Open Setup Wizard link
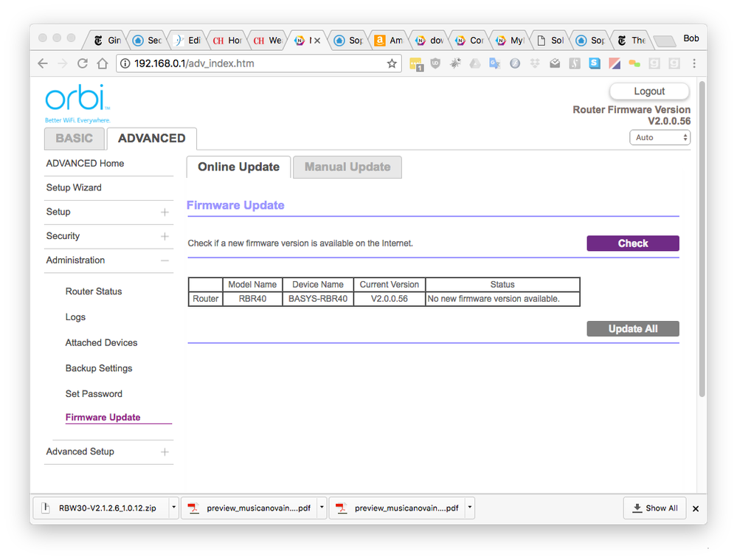 click(74, 187)
